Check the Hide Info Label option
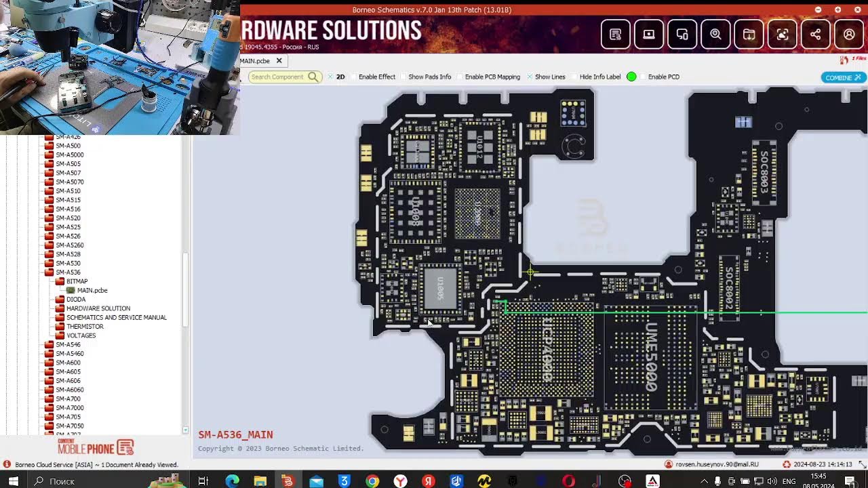The image size is (868, 488). pos(574,77)
